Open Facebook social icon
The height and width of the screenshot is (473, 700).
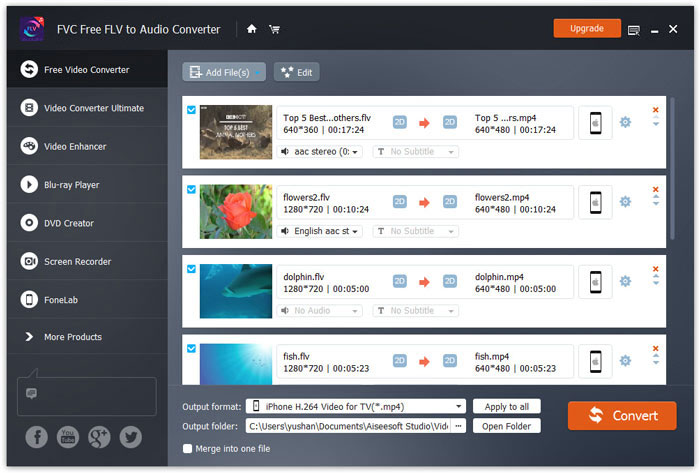coord(37,437)
